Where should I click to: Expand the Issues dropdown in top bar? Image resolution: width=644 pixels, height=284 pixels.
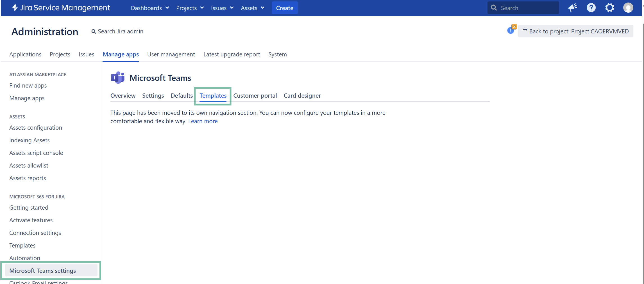click(x=222, y=8)
